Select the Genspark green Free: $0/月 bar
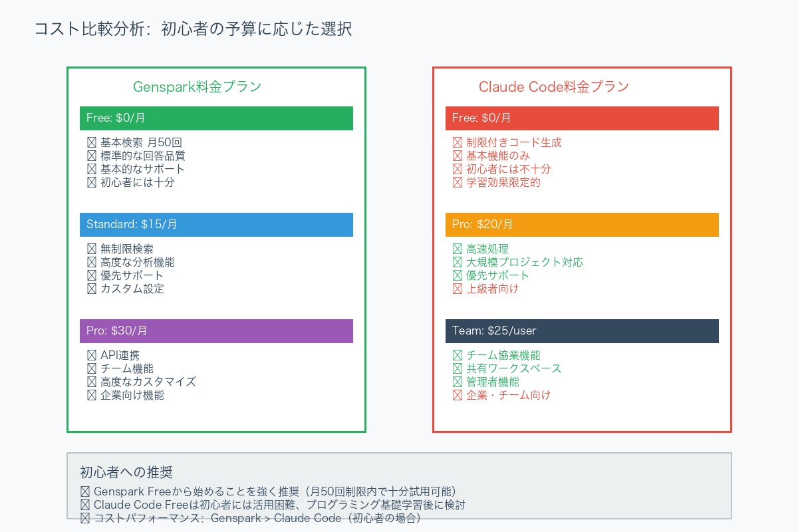Screen dimensions: 798x532 [x=216, y=118]
